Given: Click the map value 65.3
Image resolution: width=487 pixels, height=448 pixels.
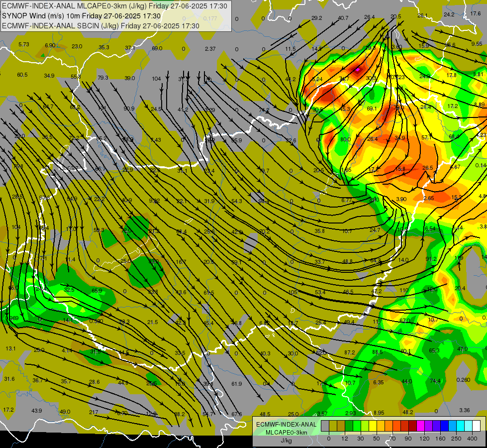Looking at the screenshot, I should (x=434, y=350).
